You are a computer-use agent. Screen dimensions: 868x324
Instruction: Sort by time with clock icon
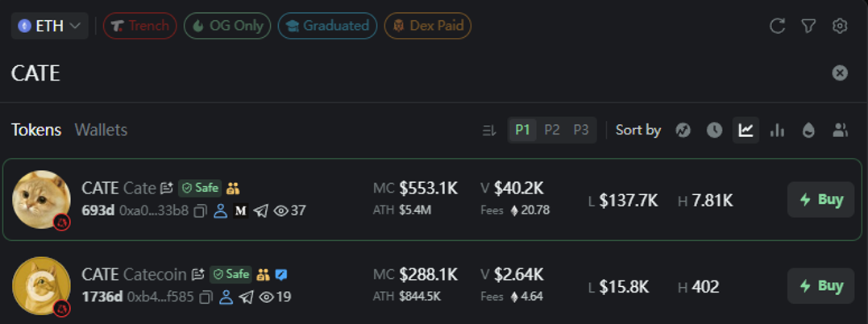coord(714,130)
